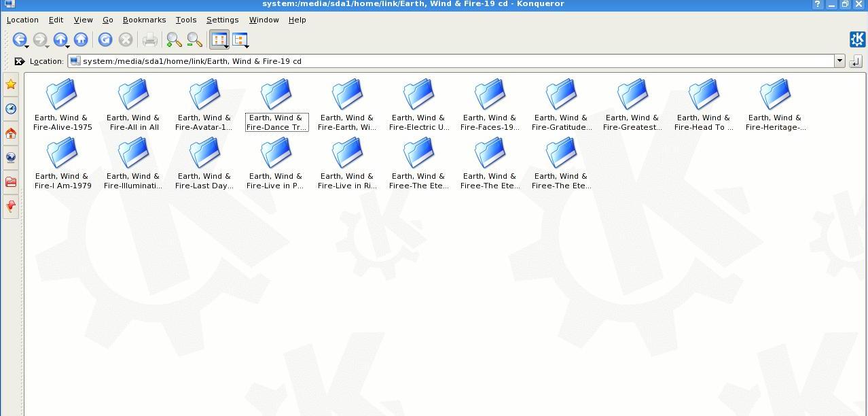
Task: Open the Tools menu
Action: point(186,20)
